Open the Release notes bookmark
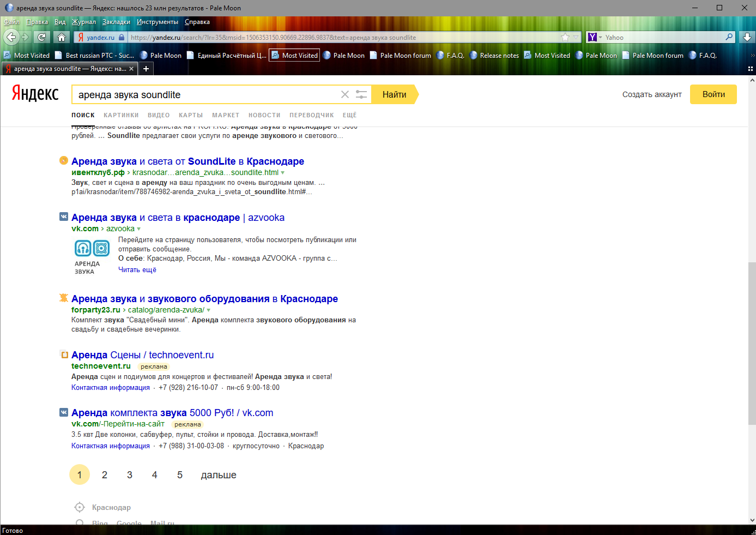The image size is (756, 535). tap(494, 55)
